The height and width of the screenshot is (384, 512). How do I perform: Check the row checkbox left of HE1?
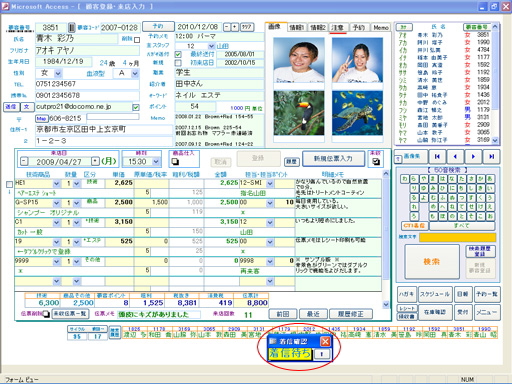coord(9,184)
